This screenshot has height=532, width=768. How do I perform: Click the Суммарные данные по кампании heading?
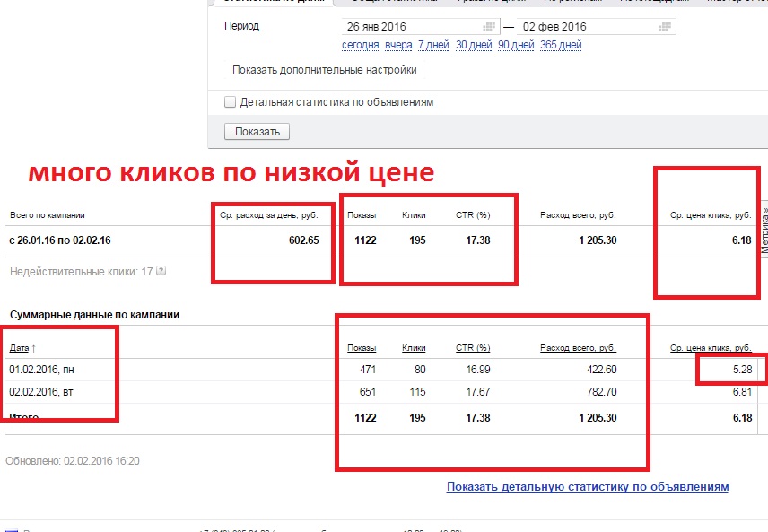[x=94, y=315]
